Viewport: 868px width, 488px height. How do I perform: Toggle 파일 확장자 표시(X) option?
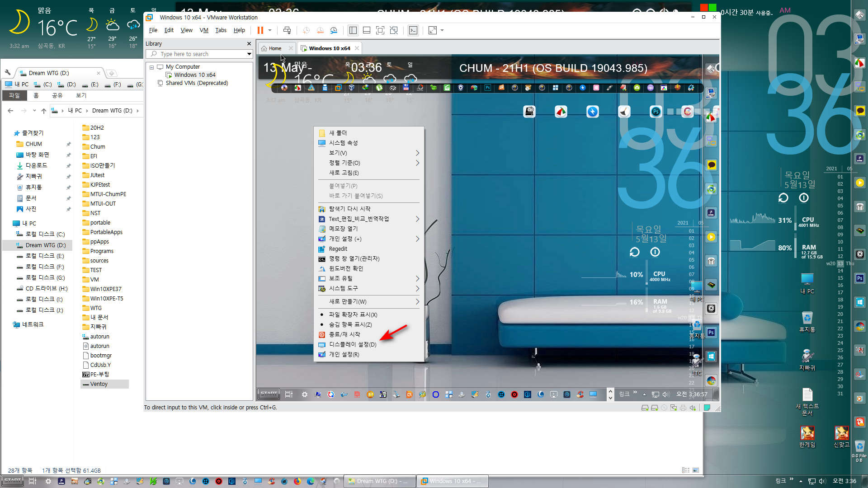368,314
